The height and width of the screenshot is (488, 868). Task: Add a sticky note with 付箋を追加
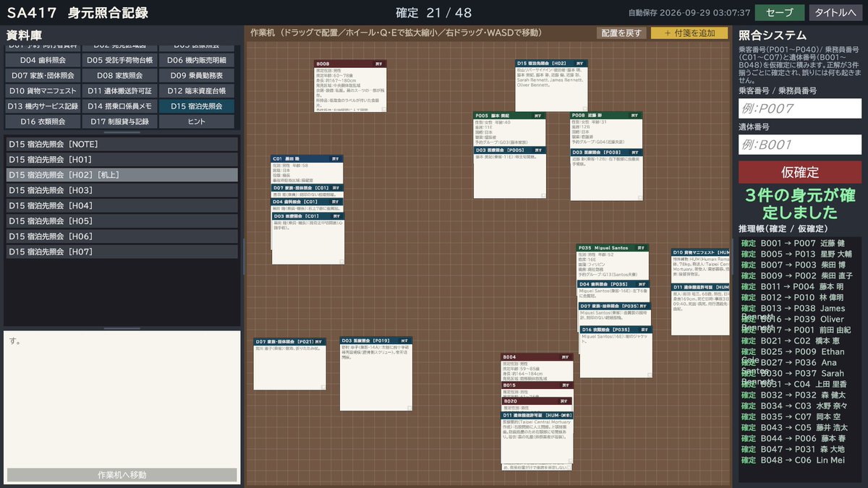(689, 33)
